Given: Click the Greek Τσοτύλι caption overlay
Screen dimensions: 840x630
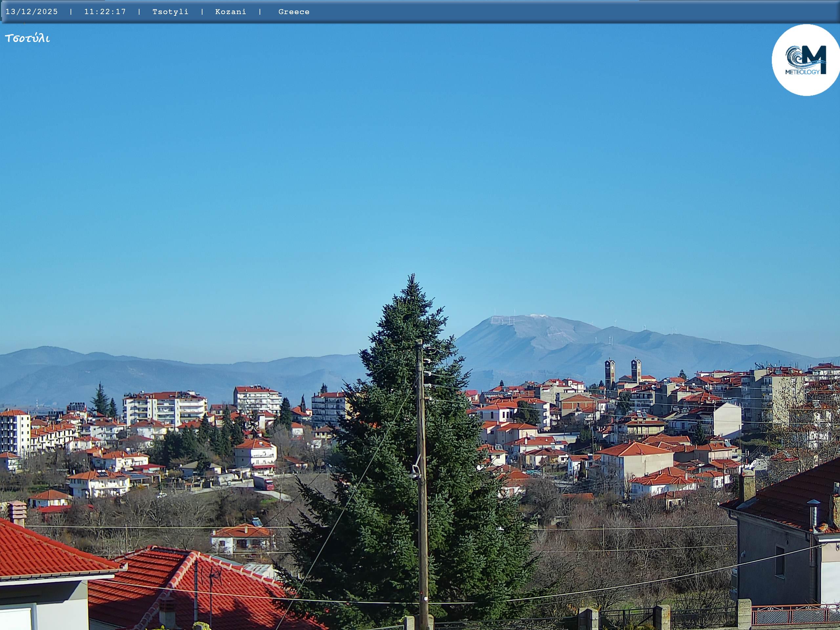Looking at the screenshot, I should (x=27, y=38).
